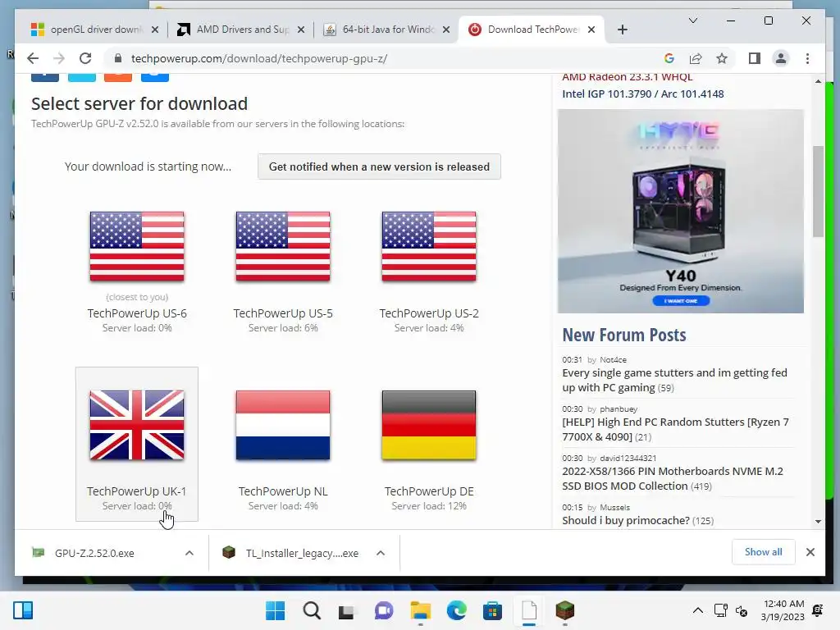
Task: Click the address bar URL field
Action: tap(386, 58)
